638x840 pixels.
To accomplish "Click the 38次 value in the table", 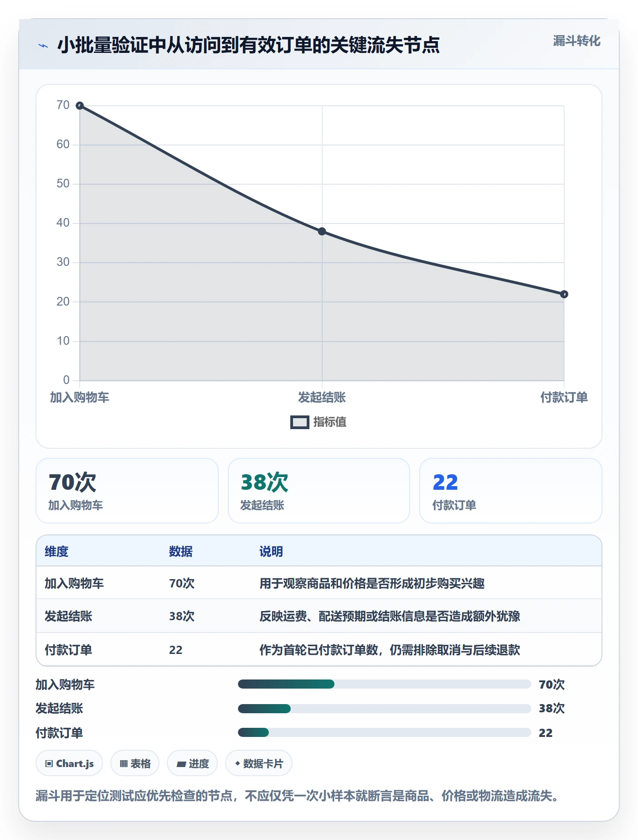I will (182, 616).
